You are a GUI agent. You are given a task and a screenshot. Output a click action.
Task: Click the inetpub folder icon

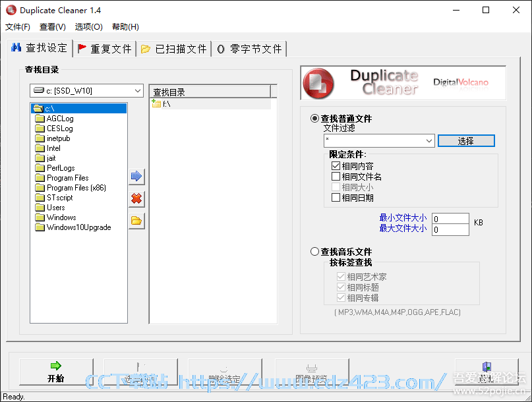click(x=40, y=138)
